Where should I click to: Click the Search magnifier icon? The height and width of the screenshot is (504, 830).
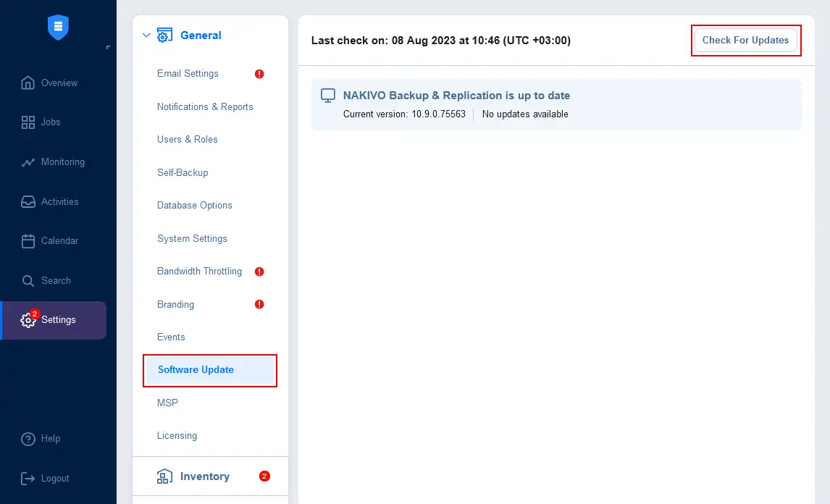(x=28, y=280)
